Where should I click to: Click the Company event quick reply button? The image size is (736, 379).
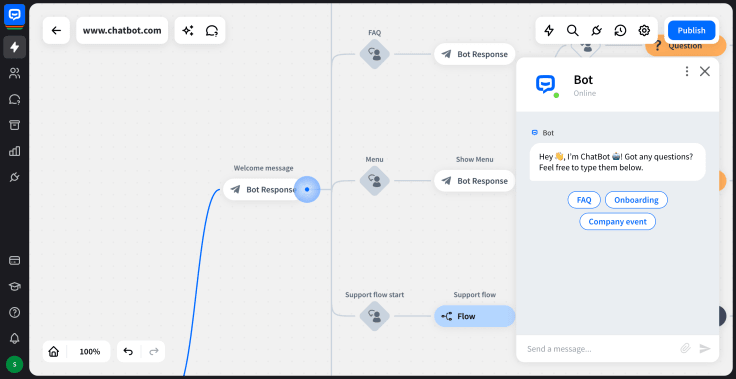617,221
